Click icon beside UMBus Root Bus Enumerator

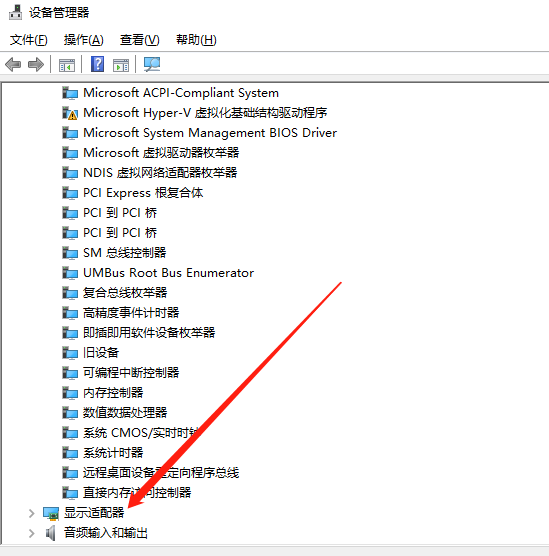coord(70,273)
